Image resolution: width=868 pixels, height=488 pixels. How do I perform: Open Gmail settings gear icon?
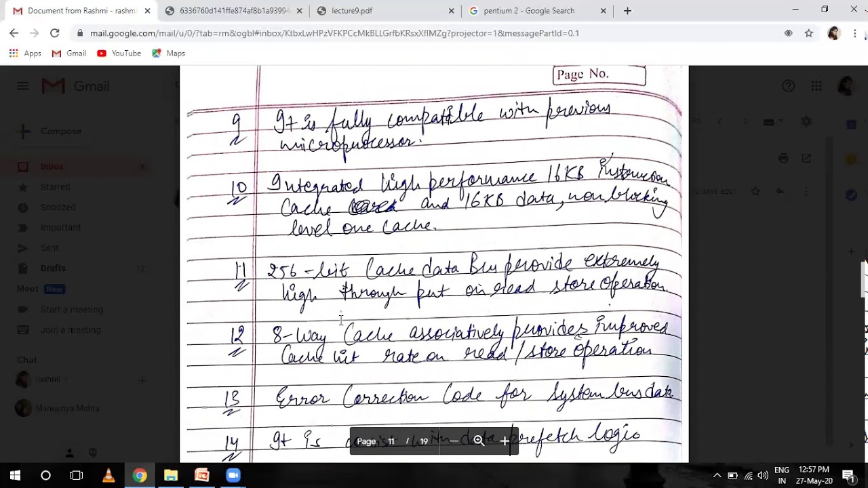pyautogui.click(x=806, y=122)
